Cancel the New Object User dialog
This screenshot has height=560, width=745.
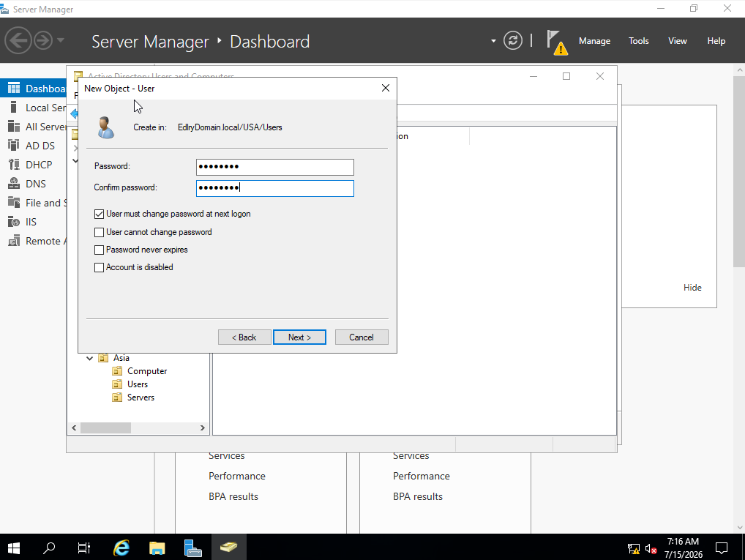tap(362, 337)
